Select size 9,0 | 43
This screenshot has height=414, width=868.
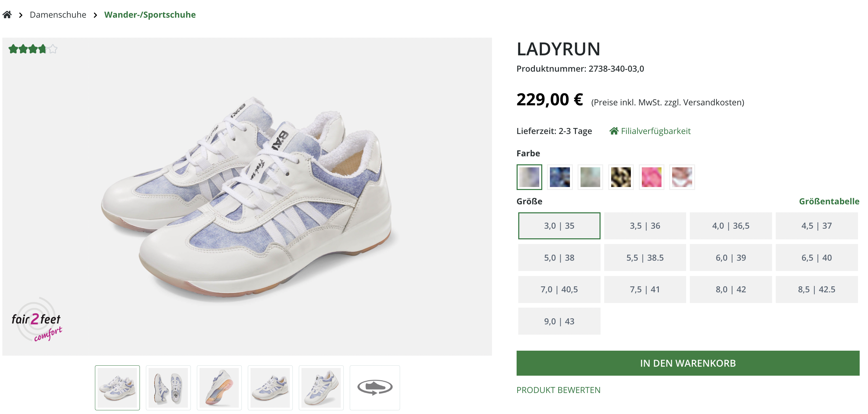(559, 321)
